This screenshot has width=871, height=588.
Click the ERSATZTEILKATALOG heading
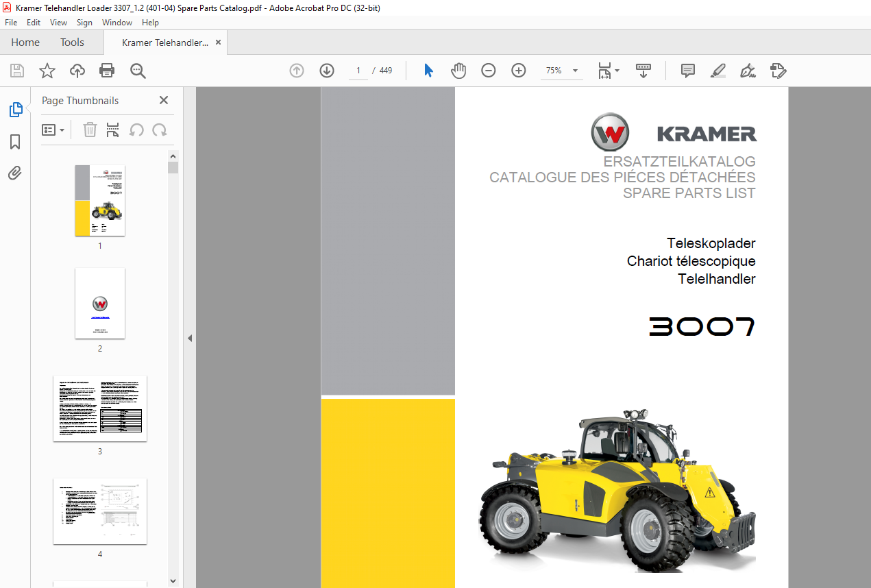click(x=679, y=162)
